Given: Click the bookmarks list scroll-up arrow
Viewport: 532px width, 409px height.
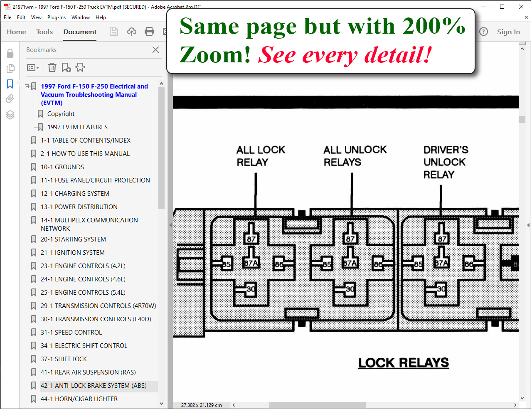Looking at the screenshot, I should click(161, 84).
